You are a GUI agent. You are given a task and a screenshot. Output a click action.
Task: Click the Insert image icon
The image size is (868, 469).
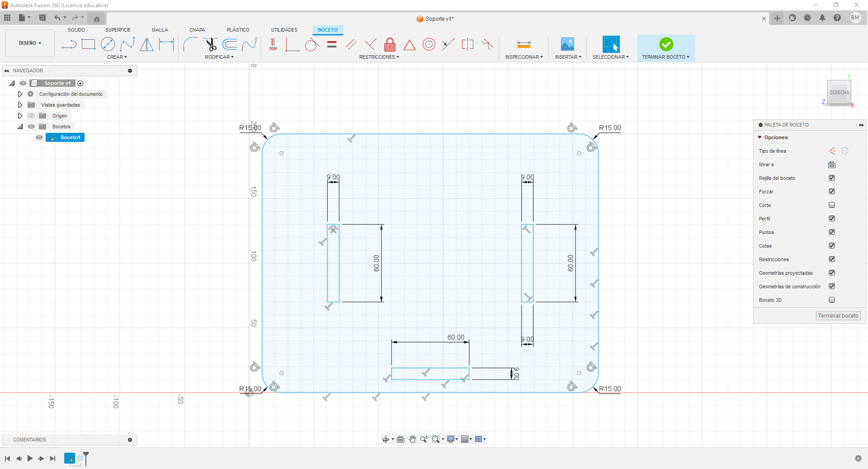tap(567, 44)
